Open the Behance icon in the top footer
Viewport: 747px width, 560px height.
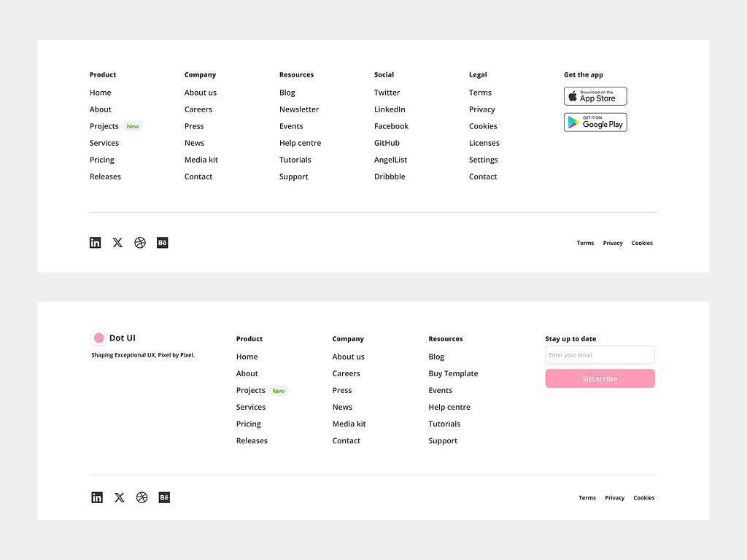click(x=163, y=243)
